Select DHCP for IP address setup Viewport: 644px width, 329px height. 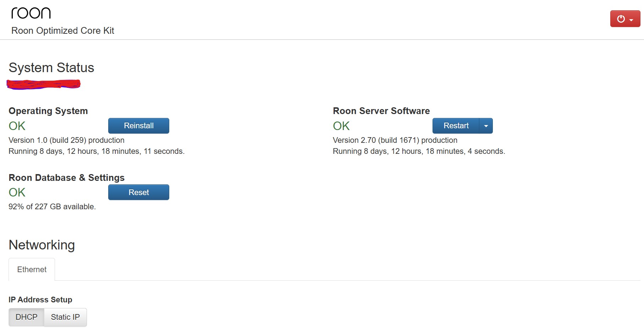tap(27, 317)
